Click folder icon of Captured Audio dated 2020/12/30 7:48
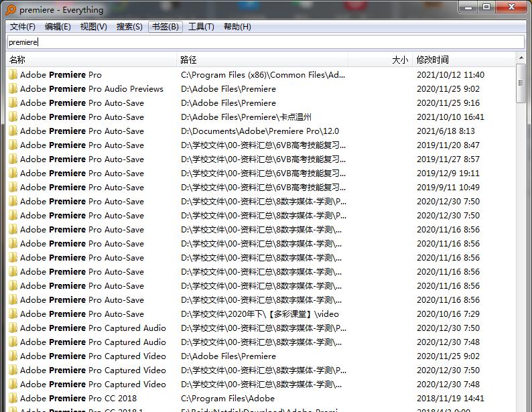532x412 pixels. (13, 342)
